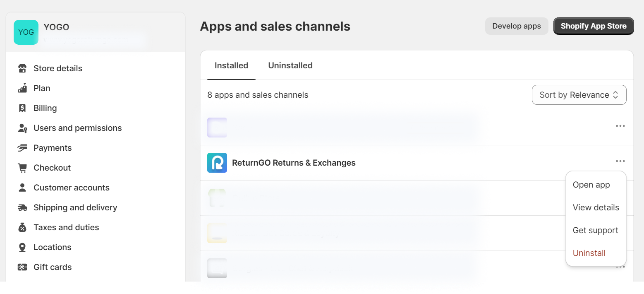Click the ReturnGO app logo icon
This screenshot has height=294, width=644.
click(x=217, y=163)
